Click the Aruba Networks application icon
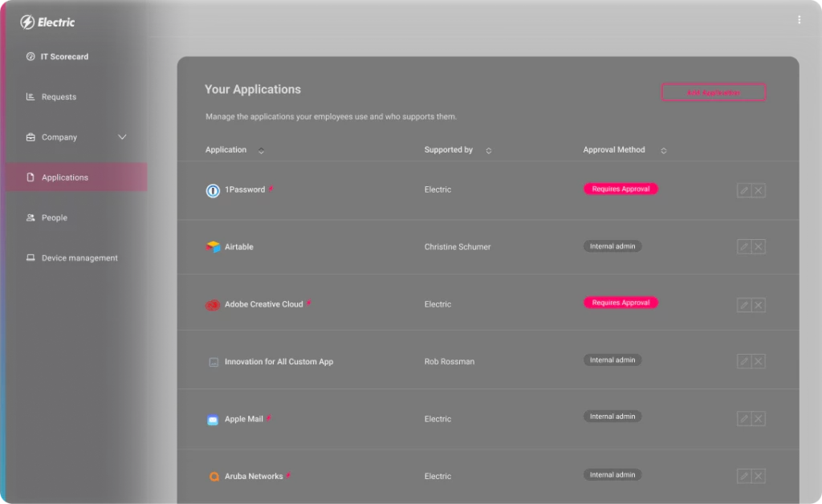The height and width of the screenshot is (504, 822). (x=214, y=476)
